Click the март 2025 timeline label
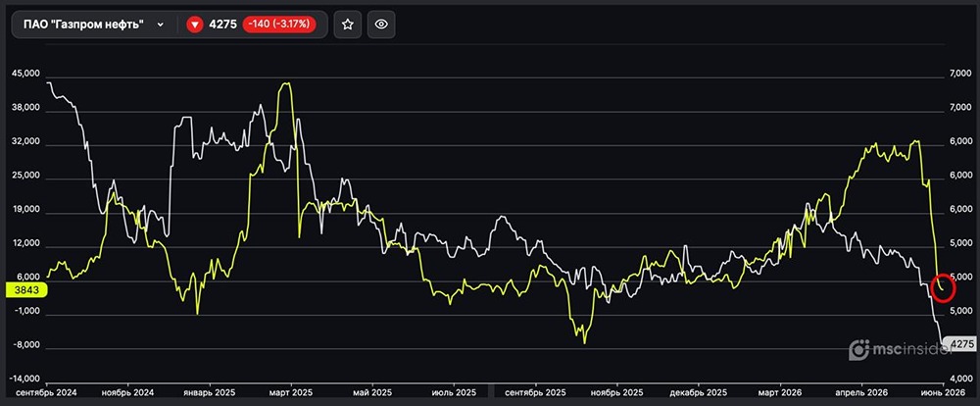980x406 pixels. pos(291,393)
